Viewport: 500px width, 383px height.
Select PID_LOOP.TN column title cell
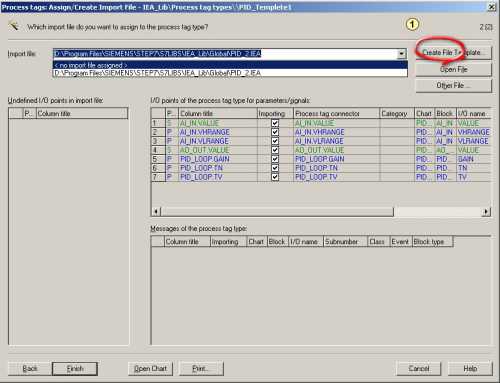[x=218, y=168]
